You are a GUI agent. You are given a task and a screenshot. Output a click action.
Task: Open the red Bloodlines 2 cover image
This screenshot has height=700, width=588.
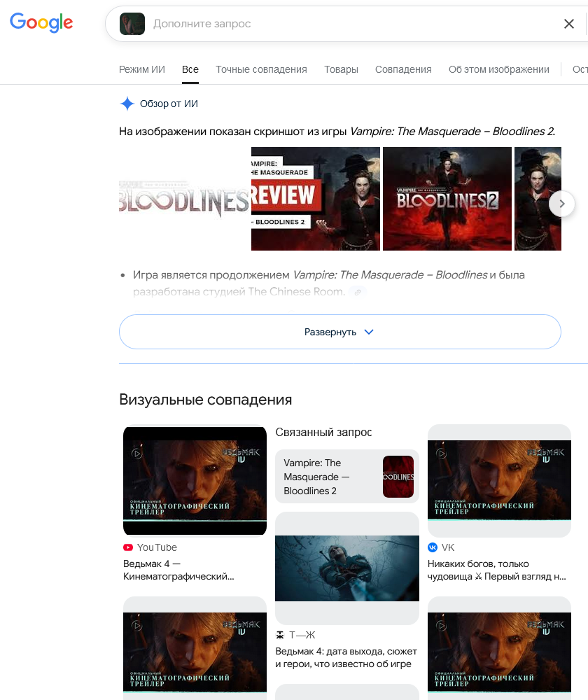click(447, 199)
